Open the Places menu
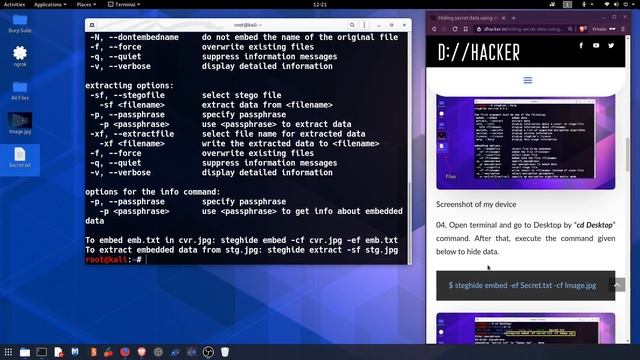Image resolution: width=640 pixels, height=360 pixels. pos(86,4)
